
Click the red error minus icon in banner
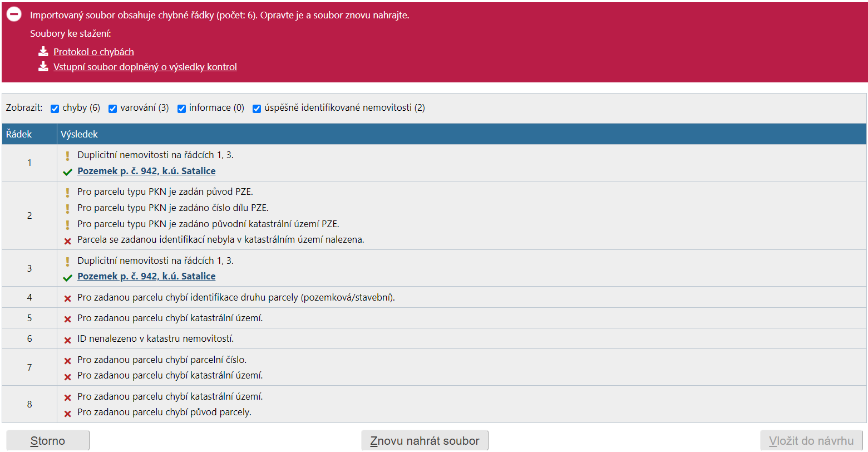[14, 14]
